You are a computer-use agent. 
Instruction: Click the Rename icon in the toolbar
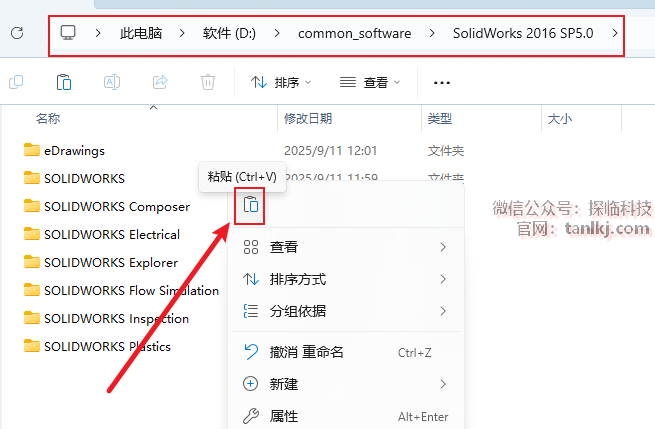pos(112,82)
